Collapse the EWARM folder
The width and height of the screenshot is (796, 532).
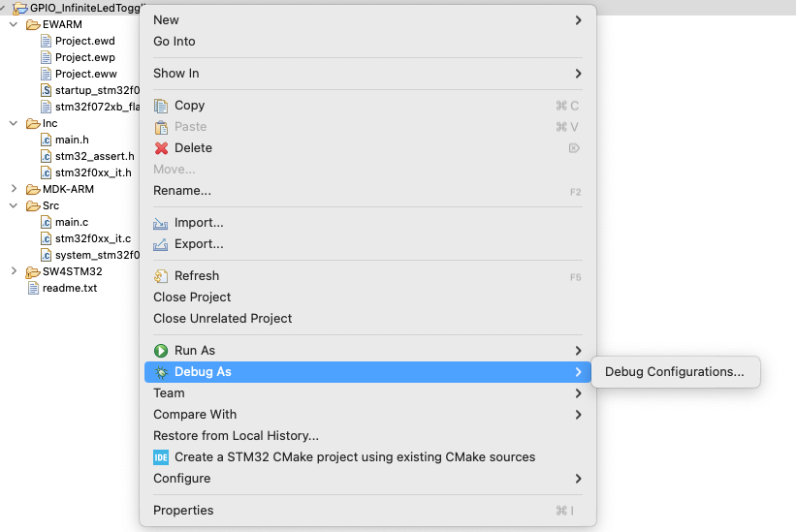(14, 24)
